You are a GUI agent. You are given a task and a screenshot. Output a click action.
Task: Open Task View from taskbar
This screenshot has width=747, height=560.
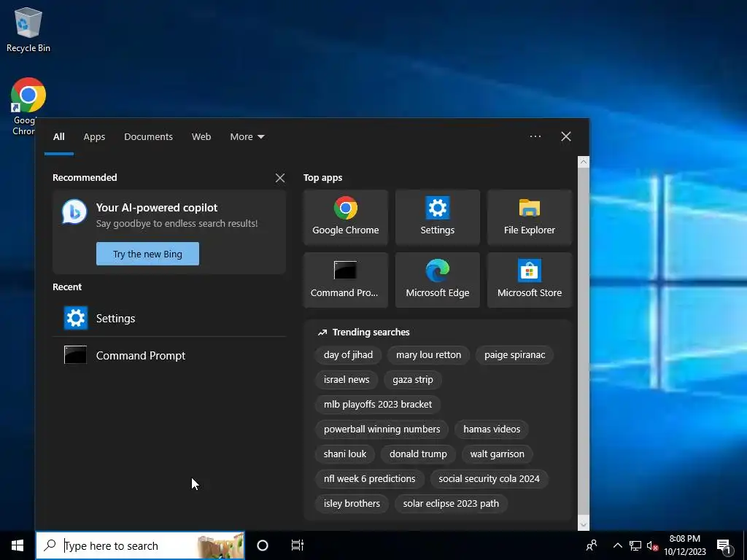(x=298, y=545)
